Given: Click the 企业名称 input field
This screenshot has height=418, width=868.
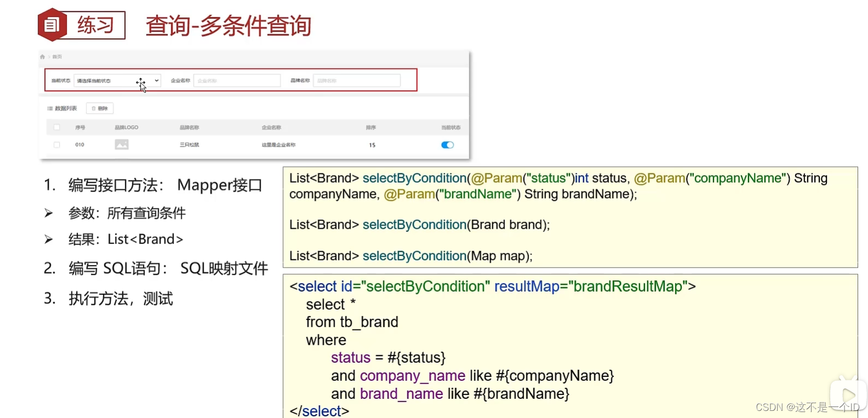Looking at the screenshot, I should (x=237, y=80).
